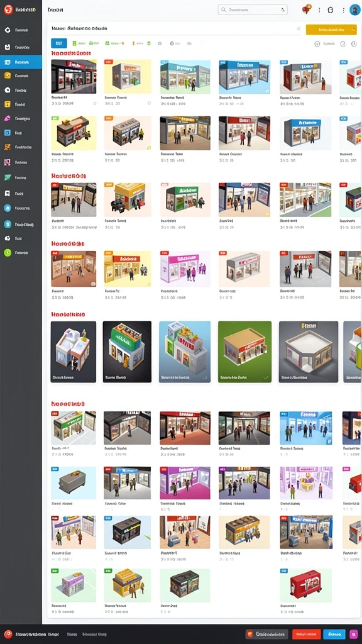This screenshot has height=644, width=362.
Task: Click the blue button in the bottom bar
Action: (334, 634)
